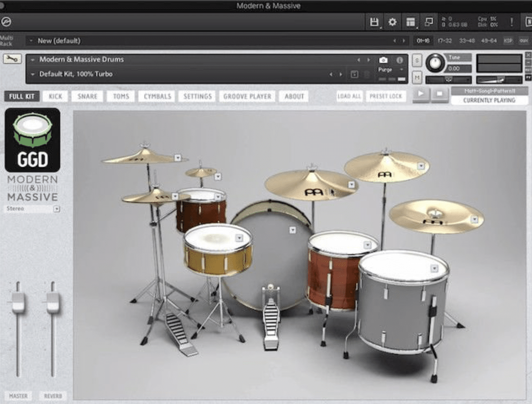The width and height of the screenshot is (532, 404).
Task: Open the workspace layout panel icon
Action: (x=411, y=22)
